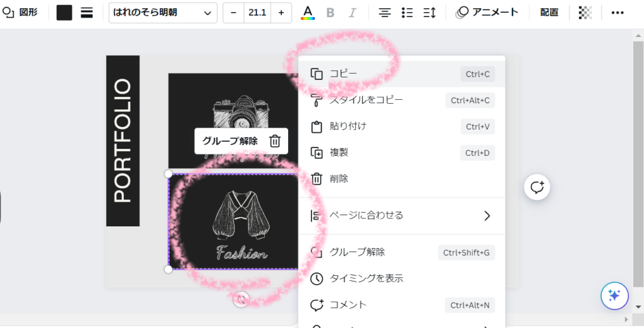Click the text alignment icon
Screen dimensions: 644x328
click(385, 13)
